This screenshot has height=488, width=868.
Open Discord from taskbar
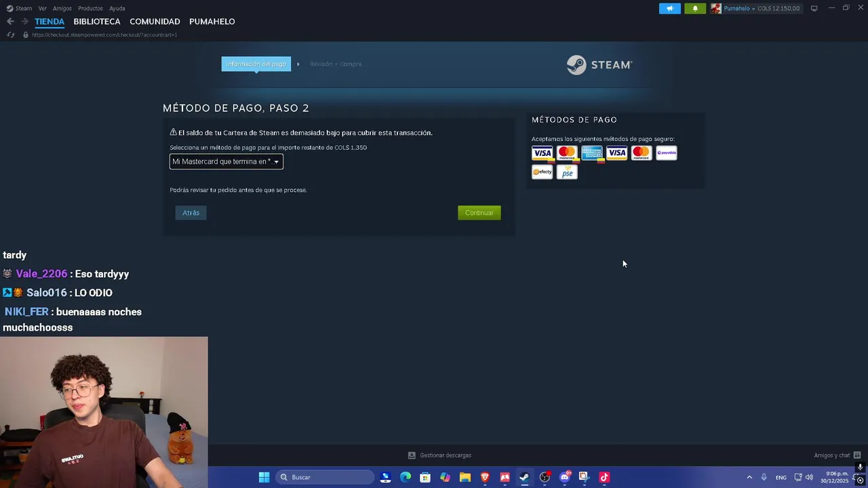[x=564, y=477]
